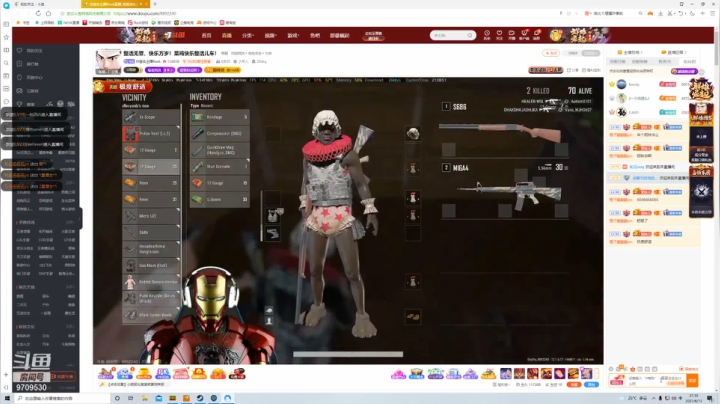Expand the 分类 categories dropdown
Image resolution: width=720 pixels, height=404 pixels.
(248, 35)
